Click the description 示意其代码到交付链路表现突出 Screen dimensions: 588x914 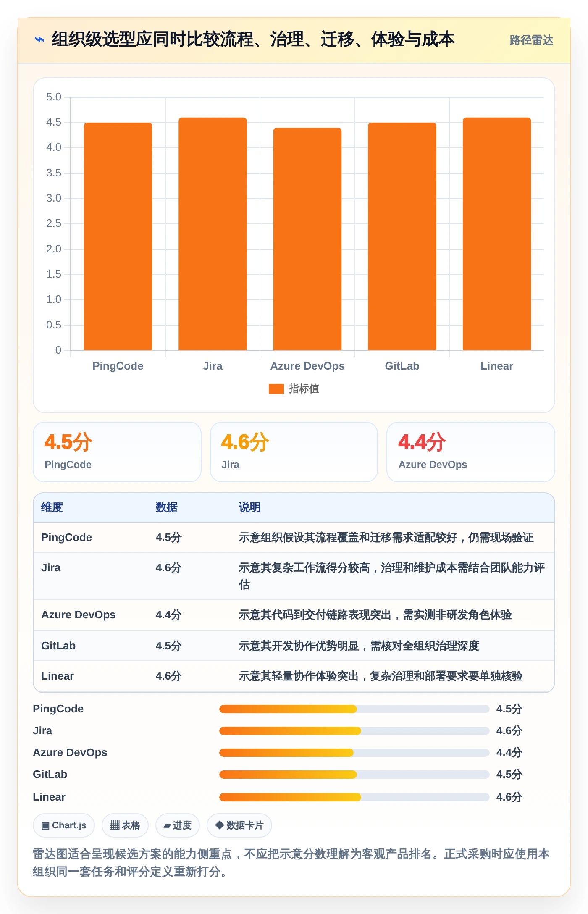(375, 615)
